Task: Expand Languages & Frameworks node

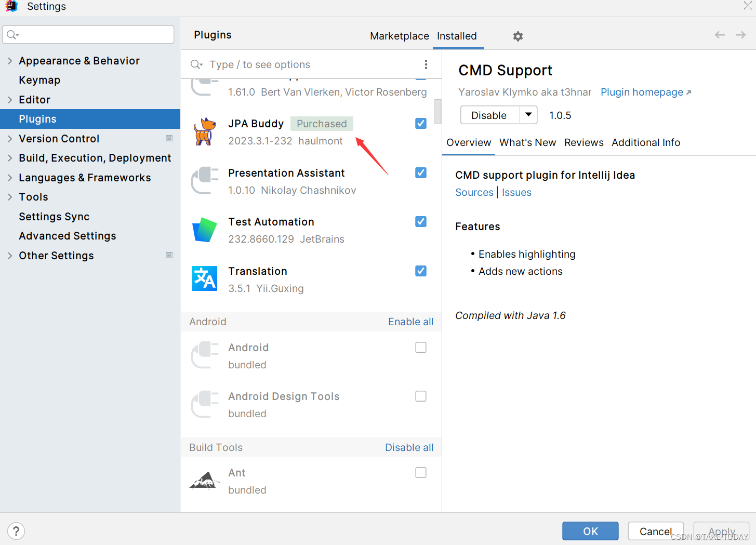Action: point(10,177)
